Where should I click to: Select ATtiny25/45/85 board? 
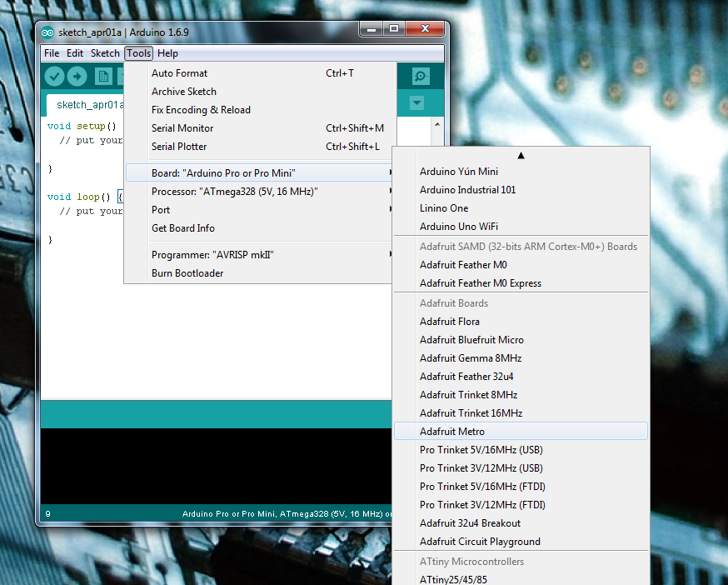(x=521, y=579)
